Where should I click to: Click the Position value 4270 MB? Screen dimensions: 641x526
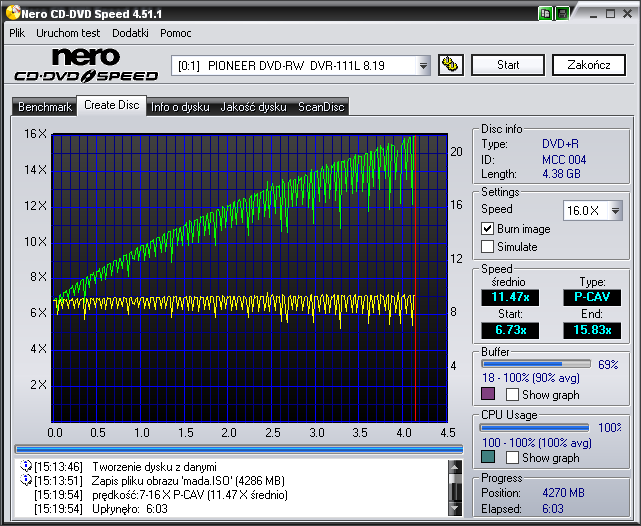pyautogui.click(x=563, y=493)
